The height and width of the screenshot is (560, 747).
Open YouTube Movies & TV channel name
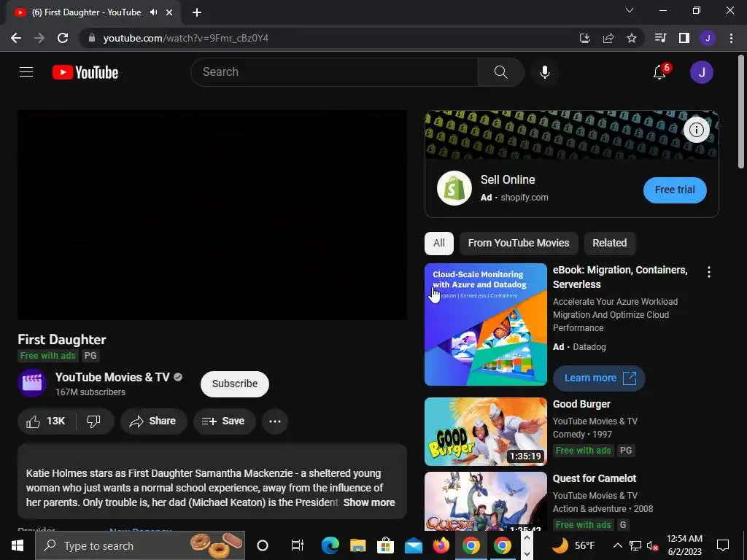coord(112,377)
